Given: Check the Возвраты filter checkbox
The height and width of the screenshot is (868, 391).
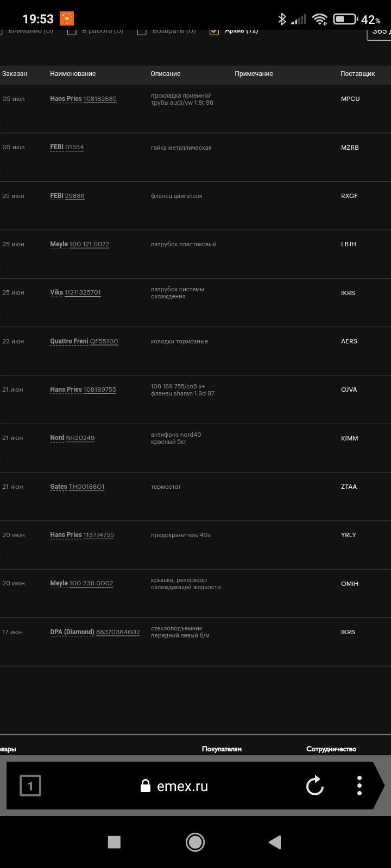Looking at the screenshot, I should pyautogui.click(x=142, y=31).
